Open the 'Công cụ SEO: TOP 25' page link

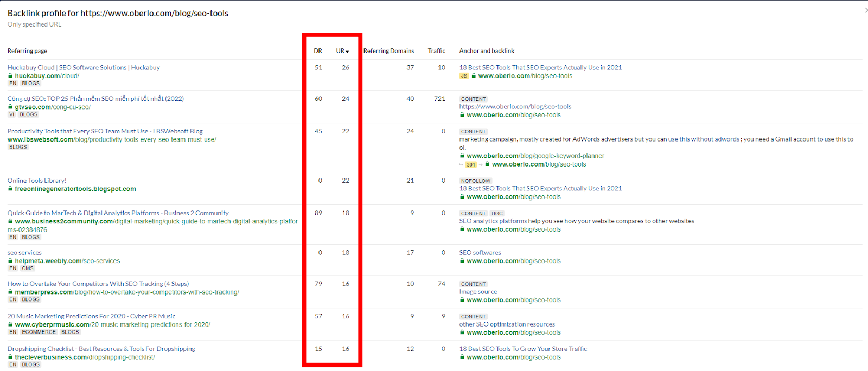click(x=95, y=99)
